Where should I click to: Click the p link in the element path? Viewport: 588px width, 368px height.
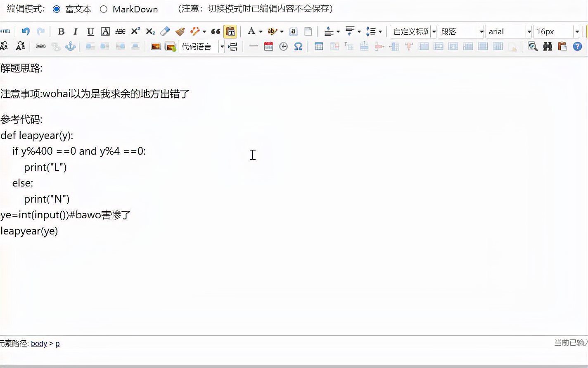point(58,343)
